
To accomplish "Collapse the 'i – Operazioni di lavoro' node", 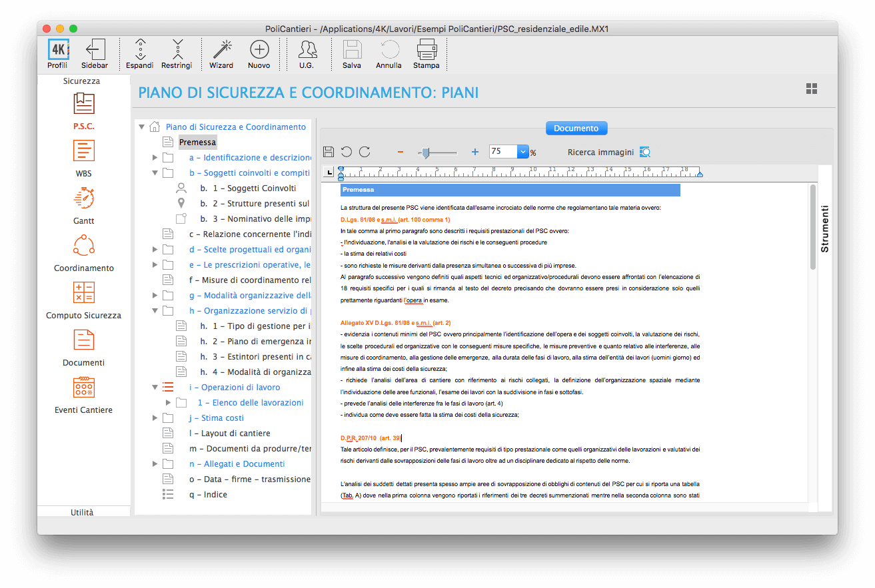I will point(155,388).
